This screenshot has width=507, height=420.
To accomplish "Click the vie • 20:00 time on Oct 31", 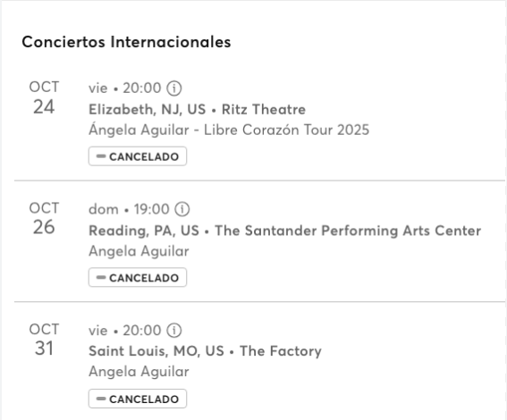I will click(x=125, y=331).
